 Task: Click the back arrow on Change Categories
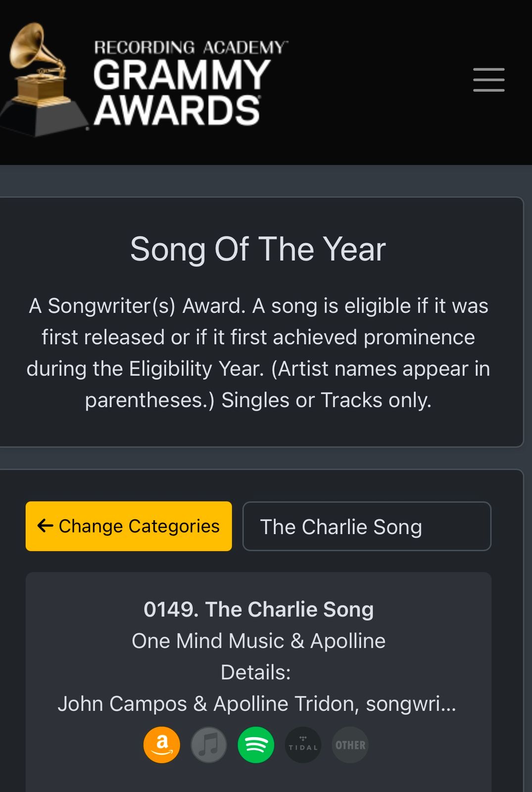click(46, 526)
